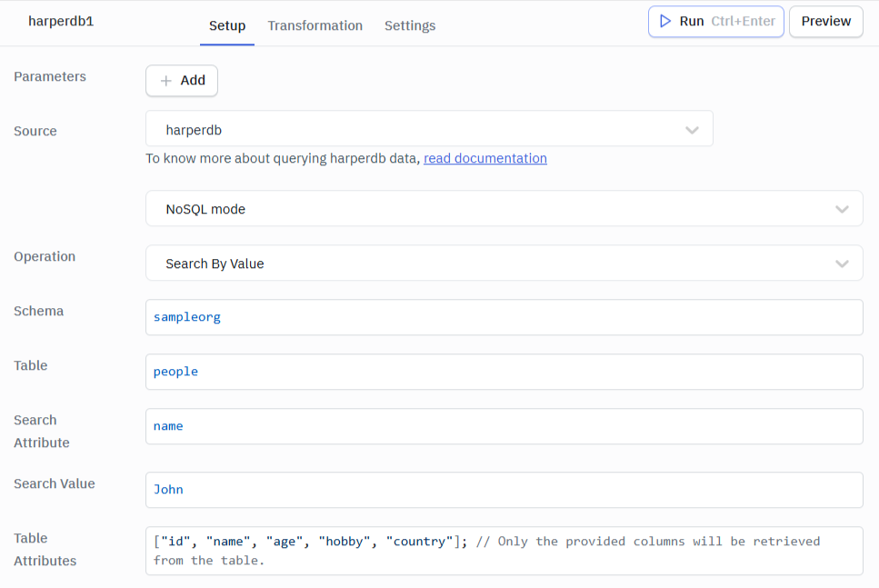Open the Source dropdown chevron
Screen dimensions: 879x588
692,130
